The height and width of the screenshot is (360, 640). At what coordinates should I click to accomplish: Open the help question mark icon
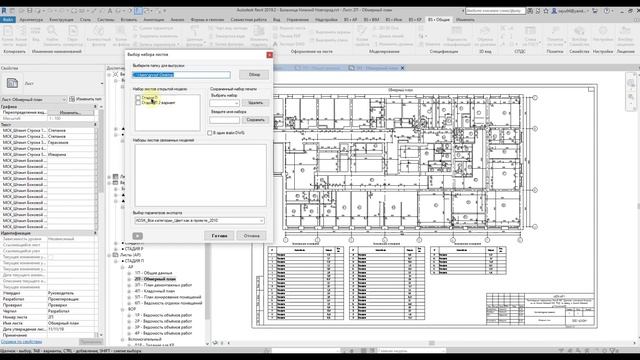(x=607, y=11)
